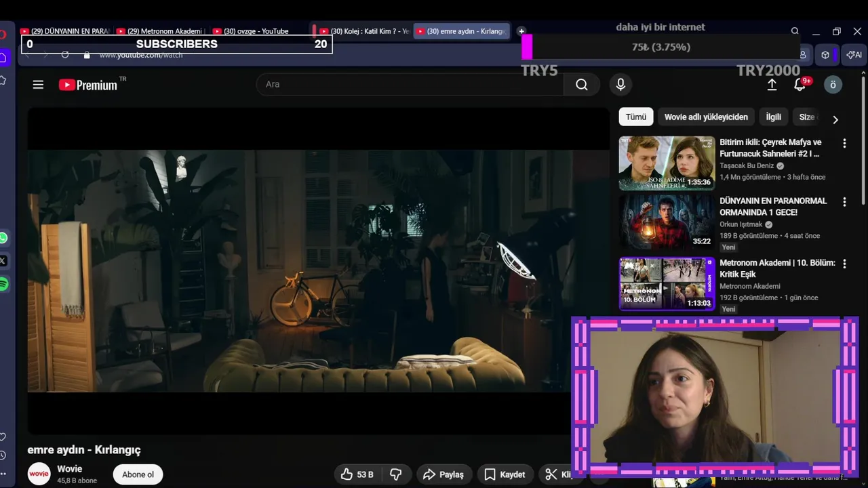Image resolution: width=868 pixels, height=488 pixels.
Task: Like the video with thumbs up
Action: (357, 474)
